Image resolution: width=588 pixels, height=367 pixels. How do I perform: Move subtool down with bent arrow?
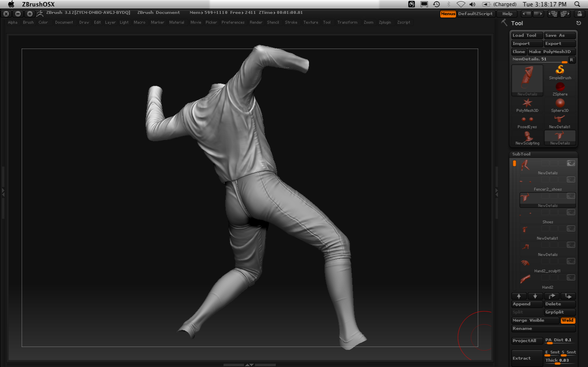568,296
